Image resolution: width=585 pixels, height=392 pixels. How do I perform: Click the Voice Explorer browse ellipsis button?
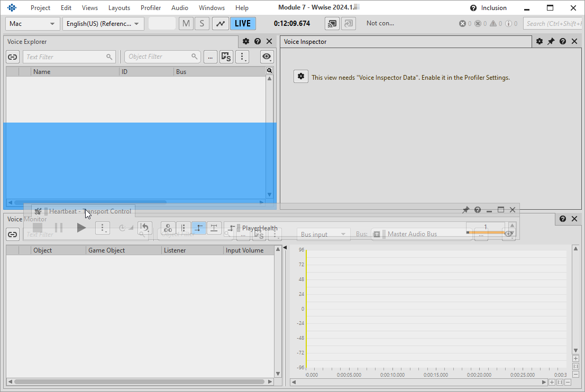(211, 57)
